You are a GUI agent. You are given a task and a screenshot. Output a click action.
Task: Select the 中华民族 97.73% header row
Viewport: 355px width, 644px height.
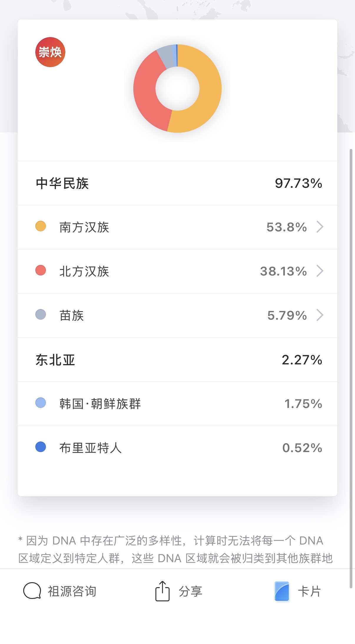point(177,183)
